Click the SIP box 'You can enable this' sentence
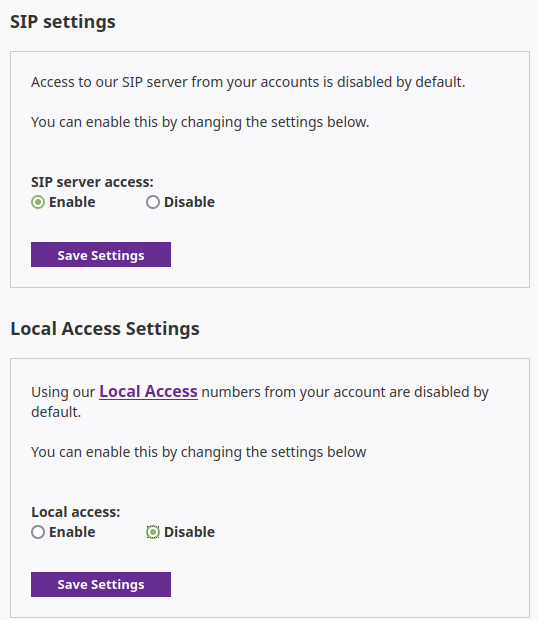 [x=200, y=122]
